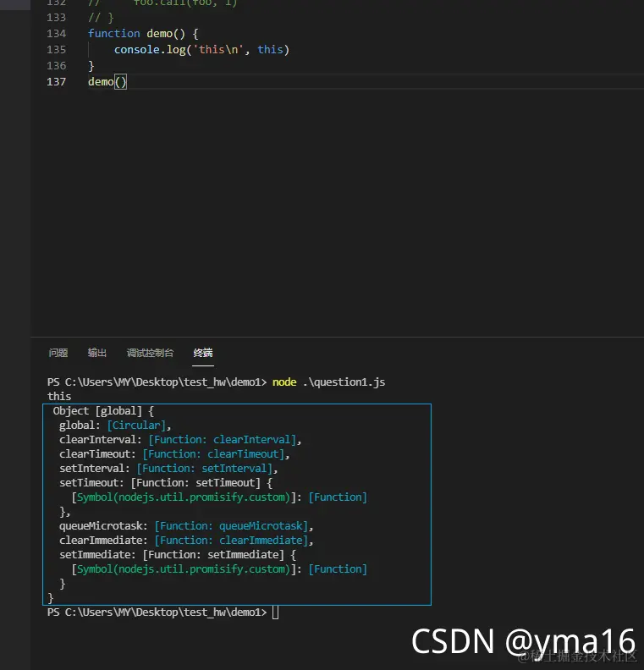Click line number 135 in the gutter
The height and width of the screenshot is (670, 644).
57,50
